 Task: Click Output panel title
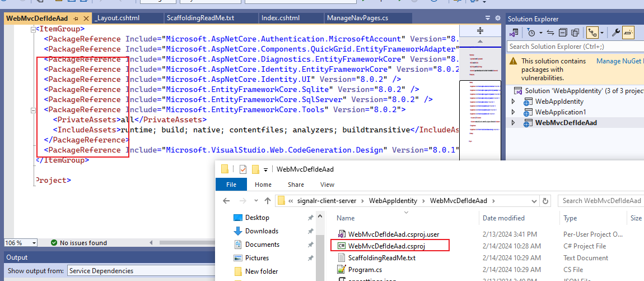(18, 257)
